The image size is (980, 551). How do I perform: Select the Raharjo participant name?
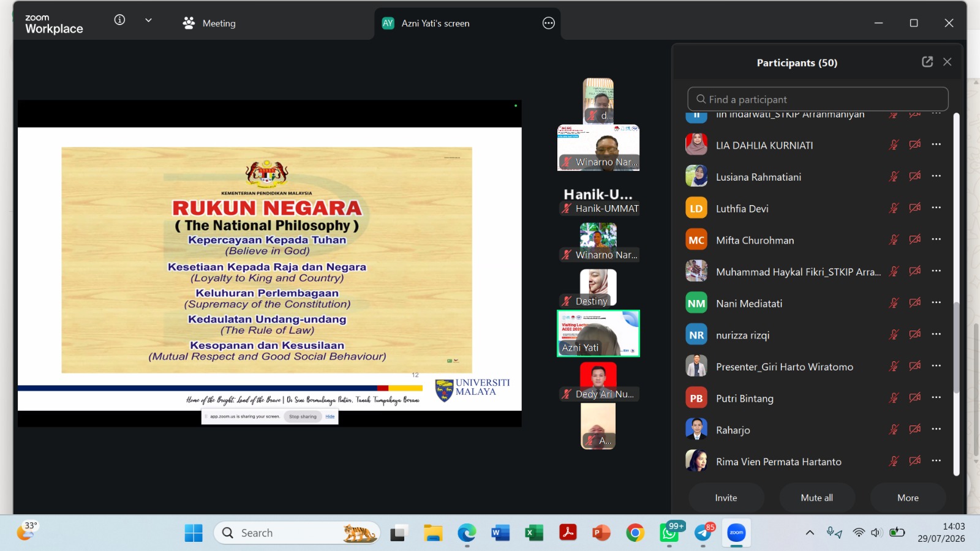[x=733, y=430]
